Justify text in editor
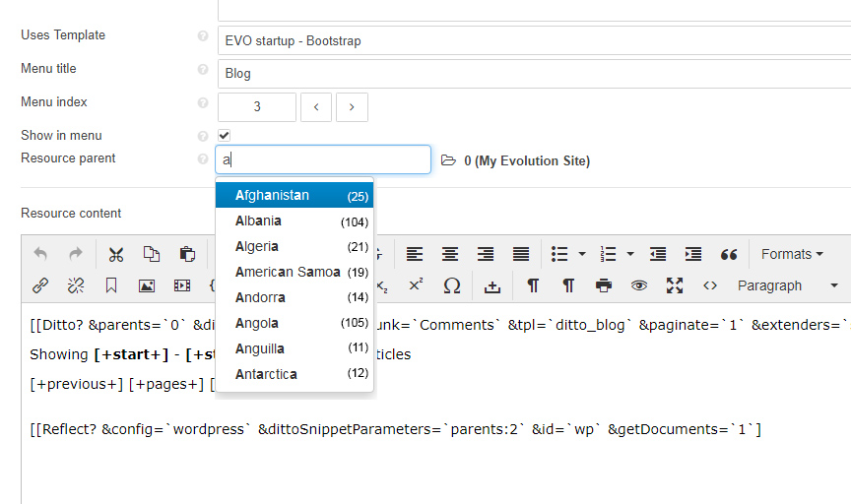The width and height of the screenshot is (851, 504). [x=521, y=254]
